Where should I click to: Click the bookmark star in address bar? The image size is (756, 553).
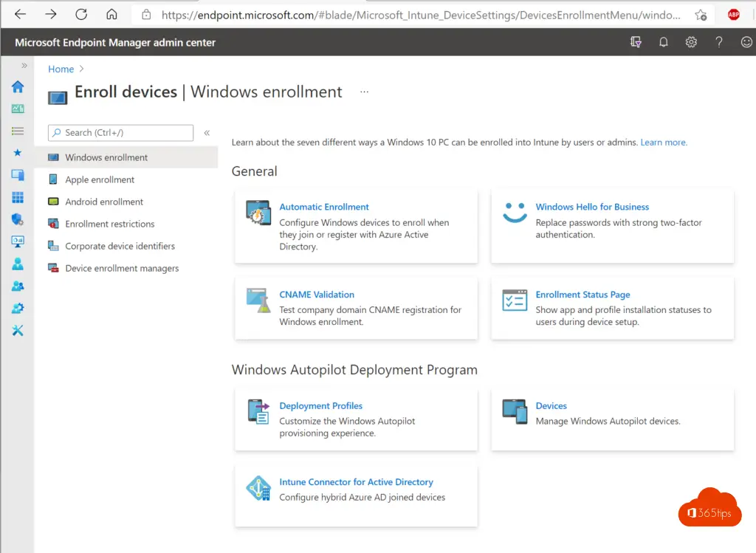(700, 14)
